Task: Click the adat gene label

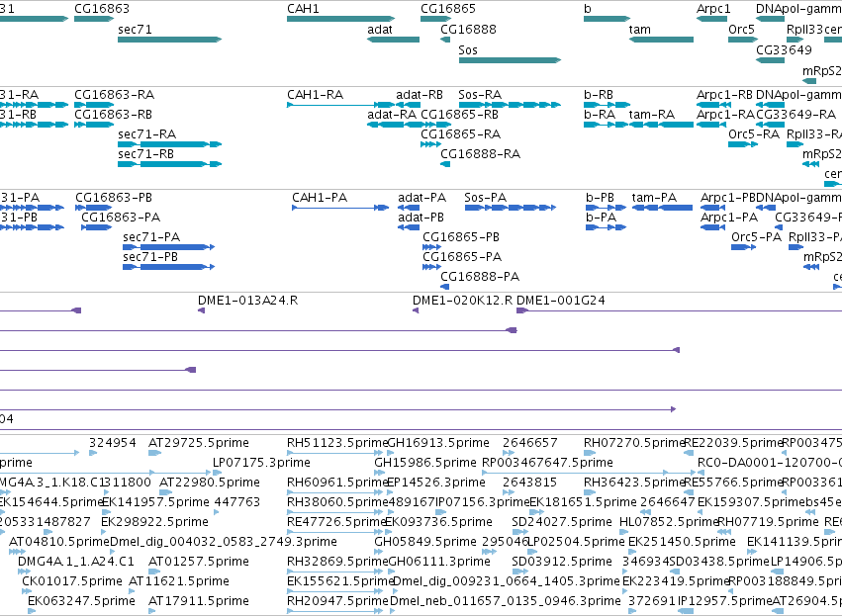Action: point(380,30)
